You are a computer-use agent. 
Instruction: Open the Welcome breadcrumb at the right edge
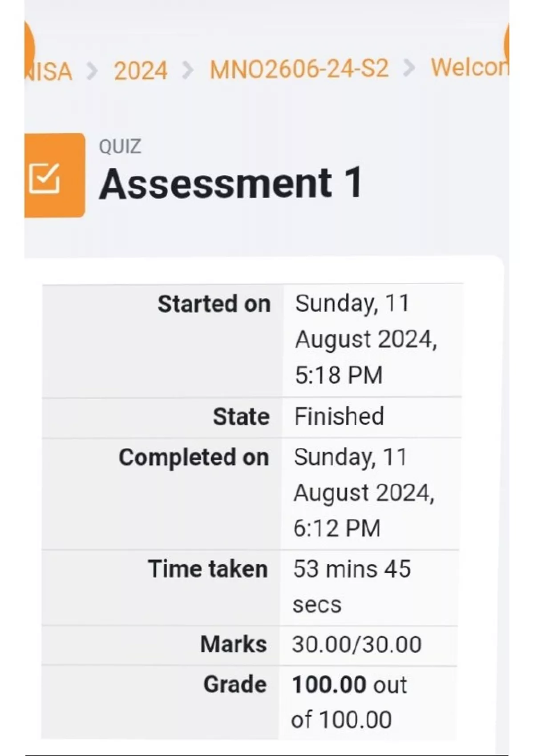click(469, 68)
